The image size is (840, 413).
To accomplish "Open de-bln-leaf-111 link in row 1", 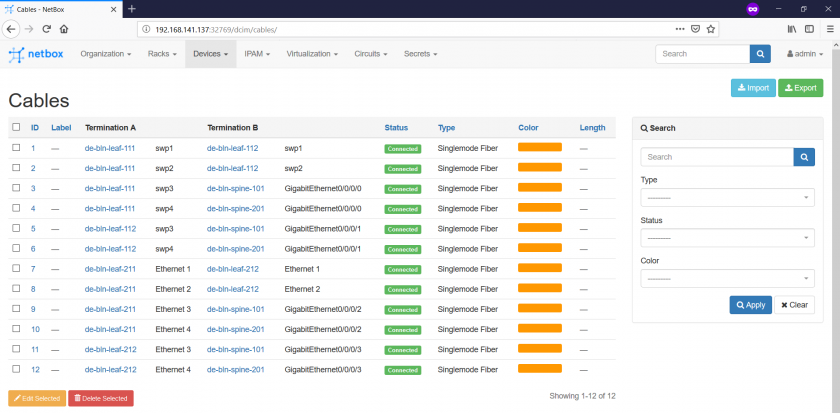I will click(x=110, y=148).
